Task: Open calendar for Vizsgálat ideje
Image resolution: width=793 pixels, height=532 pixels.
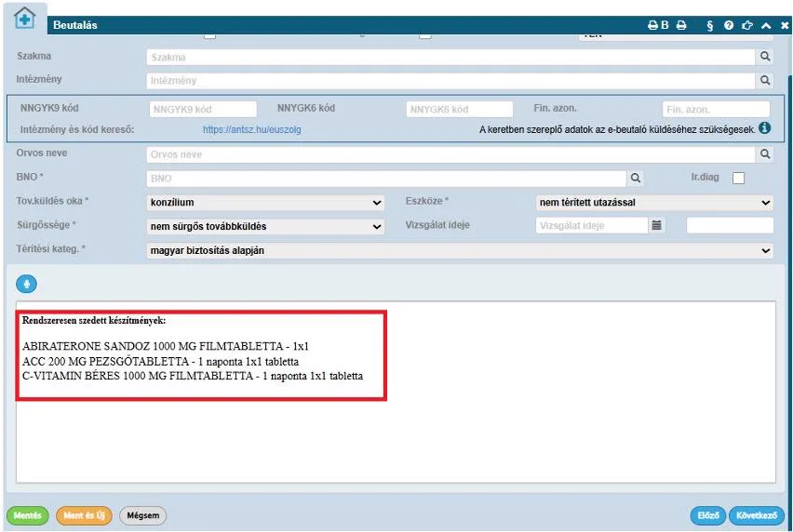Action: coord(656,225)
